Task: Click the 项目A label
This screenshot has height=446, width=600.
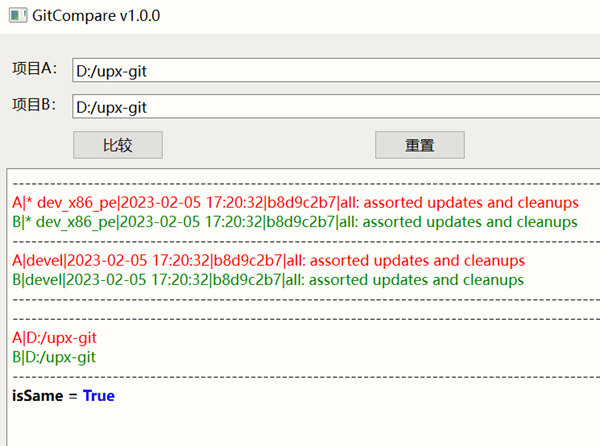Action: click(x=34, y=69)
